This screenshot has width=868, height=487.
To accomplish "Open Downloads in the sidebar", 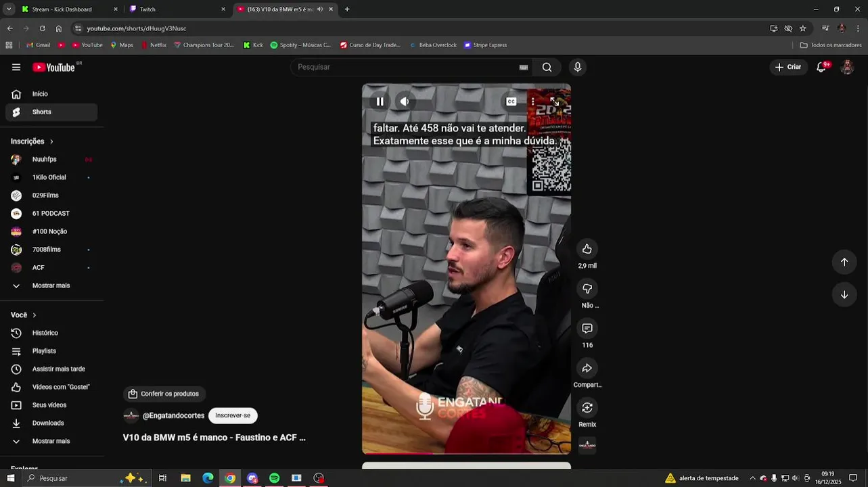I will [x=51, y=423].
